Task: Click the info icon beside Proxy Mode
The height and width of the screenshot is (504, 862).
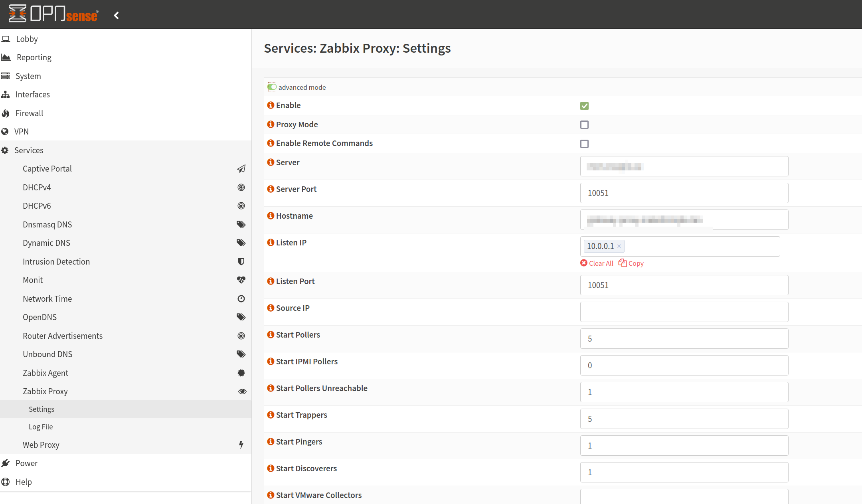Action: click(271, 124)
